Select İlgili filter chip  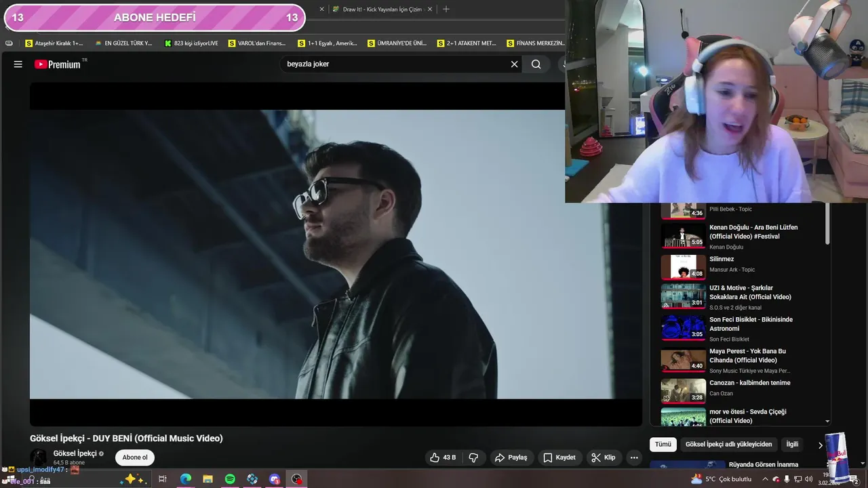(x=792, y=445)
